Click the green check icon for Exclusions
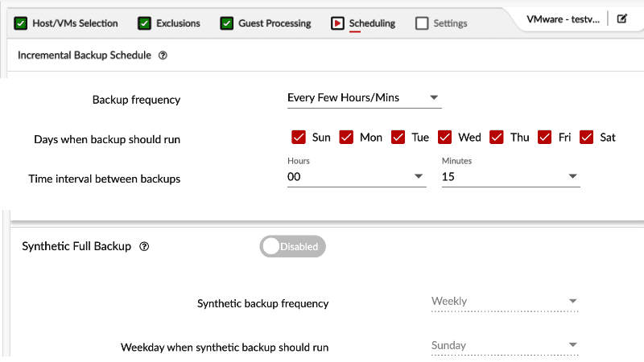The image size is (644, 362). tap(144, 23)
